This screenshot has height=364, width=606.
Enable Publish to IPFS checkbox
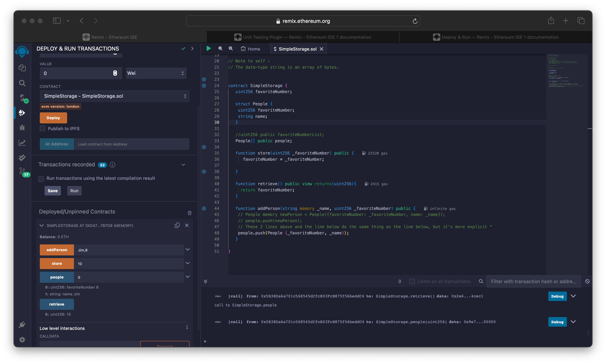(42, 129)
